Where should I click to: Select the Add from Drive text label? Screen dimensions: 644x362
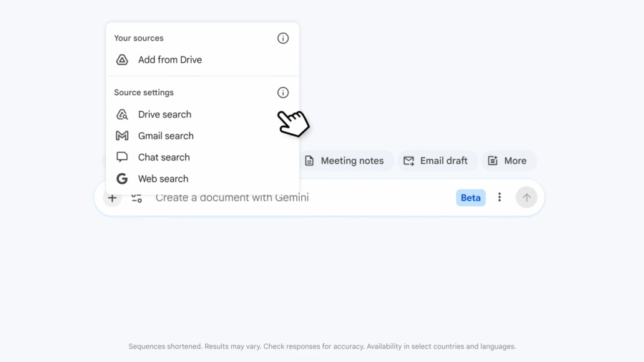click(x=170, y=60)
